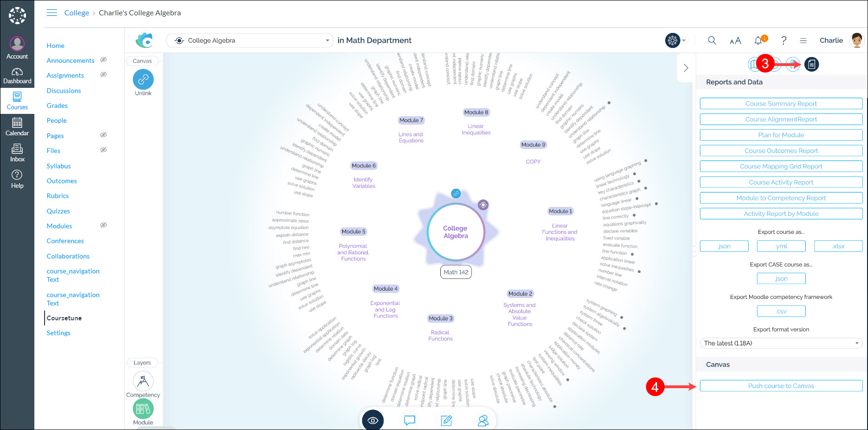Toggle visibility eye next to Announcements
Screen dimensions: 868x430
(104, 60)
